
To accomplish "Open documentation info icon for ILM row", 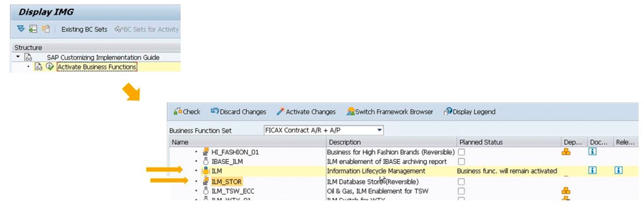I will (x=593, y=171).
